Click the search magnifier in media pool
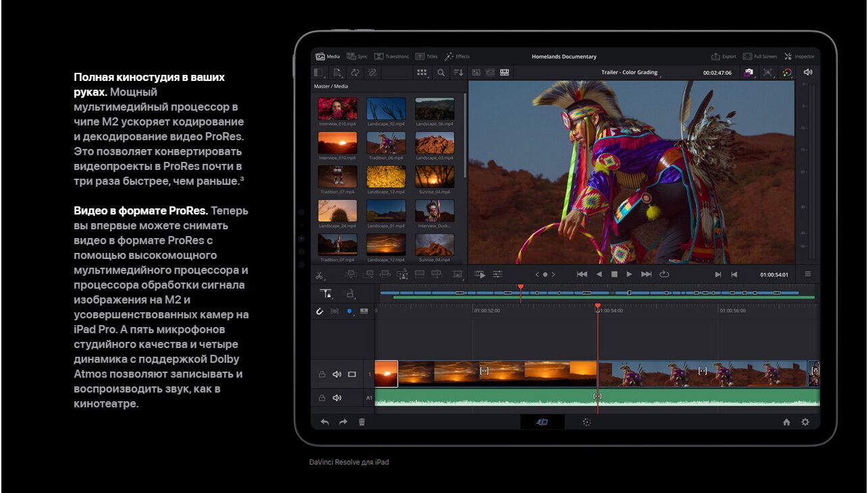The image size is (868, 493). (441, 73)
